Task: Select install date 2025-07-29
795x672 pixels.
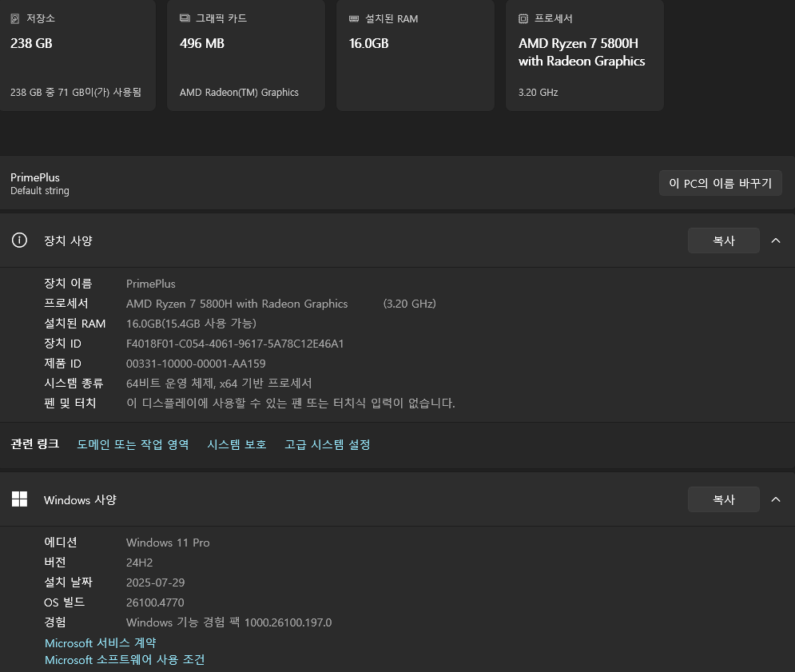Action: [155, 583]
